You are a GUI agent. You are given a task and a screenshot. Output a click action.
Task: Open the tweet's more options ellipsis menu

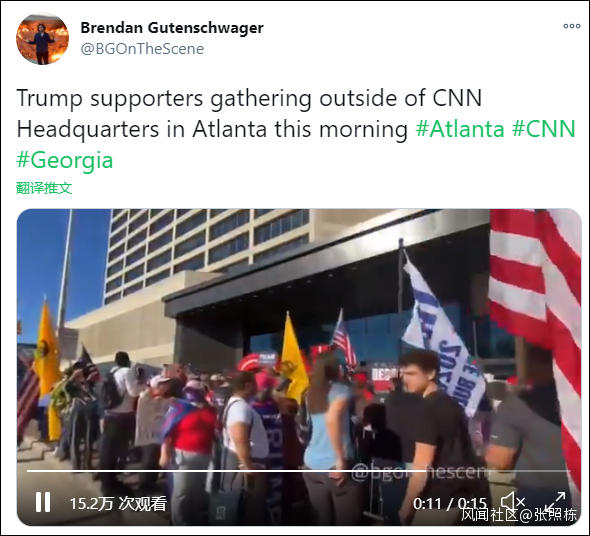[x=572, y=26]
